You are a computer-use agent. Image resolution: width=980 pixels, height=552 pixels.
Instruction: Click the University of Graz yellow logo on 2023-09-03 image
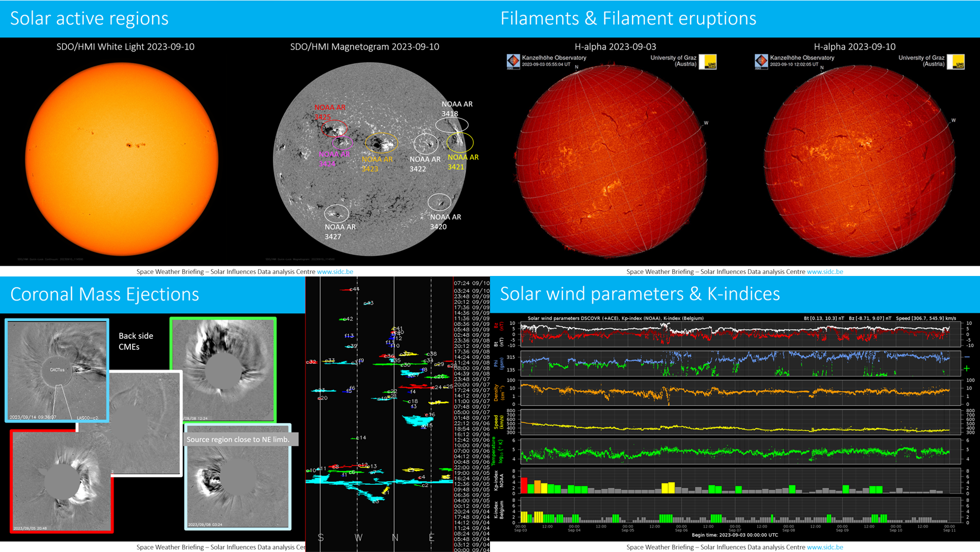tap(708, 62)
